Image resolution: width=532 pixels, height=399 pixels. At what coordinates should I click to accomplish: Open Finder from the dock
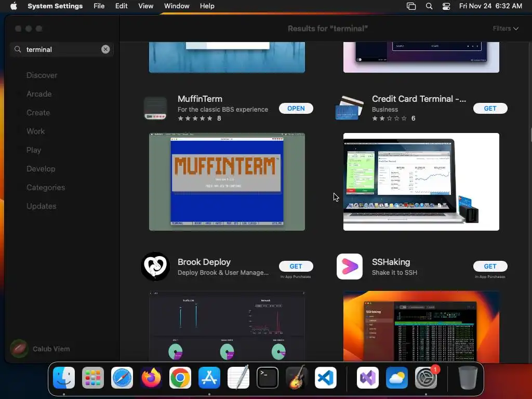(64, 378)
